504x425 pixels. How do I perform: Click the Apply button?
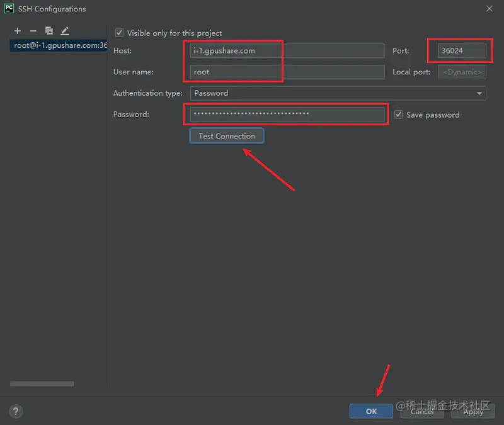point(473,412)
